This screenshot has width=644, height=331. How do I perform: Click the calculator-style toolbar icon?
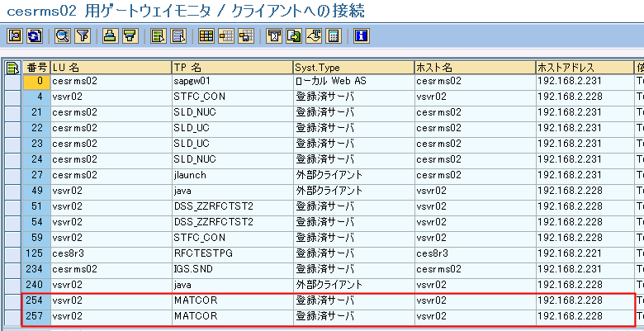[334, 35]
